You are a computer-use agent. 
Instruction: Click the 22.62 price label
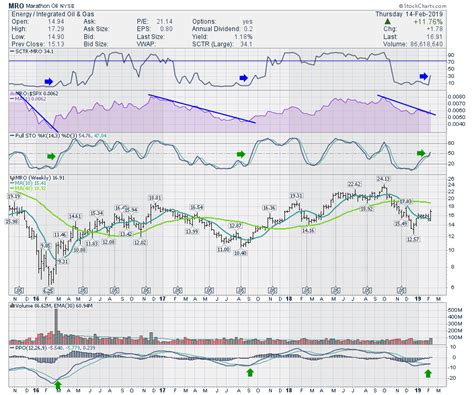tap(354, 184)
